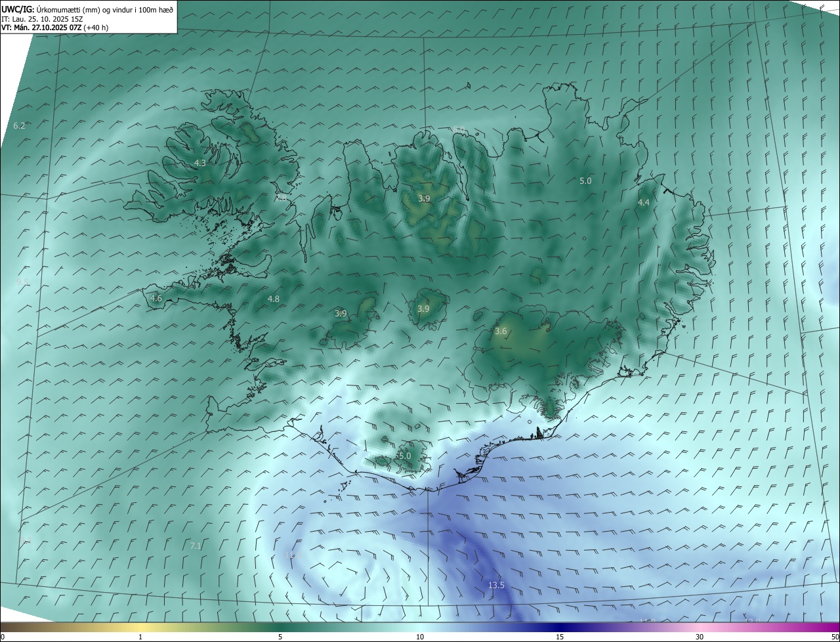The height and width of the screenshot is (642, 840).
Task: Click the 4.6 value on Snæfellsnes peninsula
Action: [x=156, y=298]
